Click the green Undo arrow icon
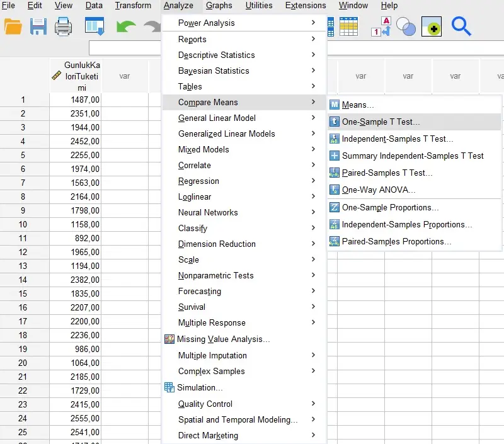The image size is (504, 444). [125, 26]
